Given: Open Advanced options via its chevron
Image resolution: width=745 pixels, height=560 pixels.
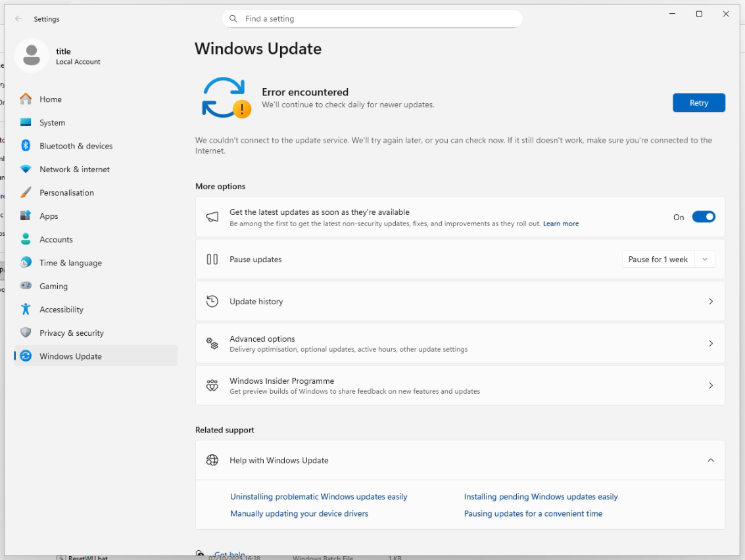Looking at the screenshot, I should click(x=711, y=343).
